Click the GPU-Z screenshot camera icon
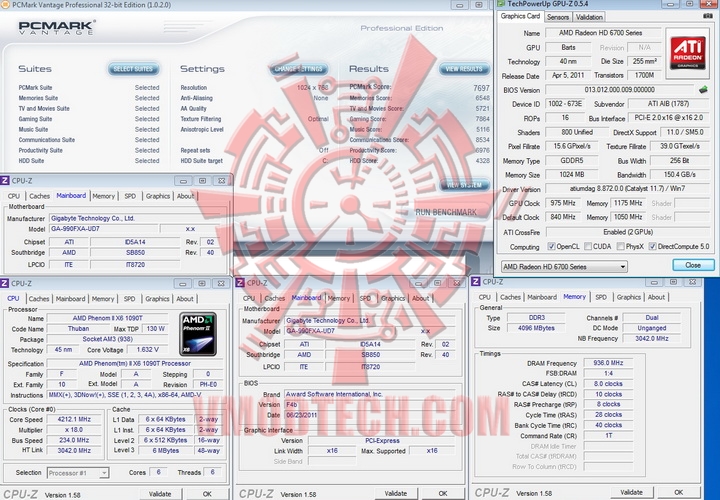Image resolution: width=720 pixels, height=500 pixels. pyautogui.click(x=708, y=16)
